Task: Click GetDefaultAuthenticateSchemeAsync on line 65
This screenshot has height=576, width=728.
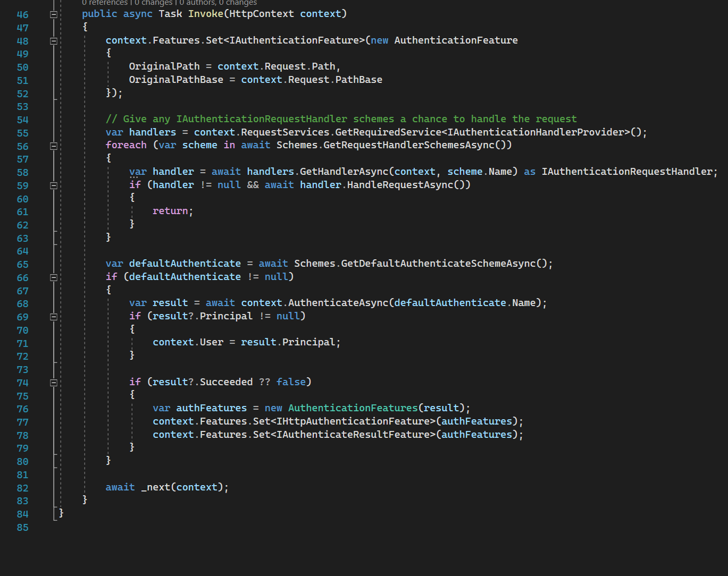Action: [x=438, y=264]
